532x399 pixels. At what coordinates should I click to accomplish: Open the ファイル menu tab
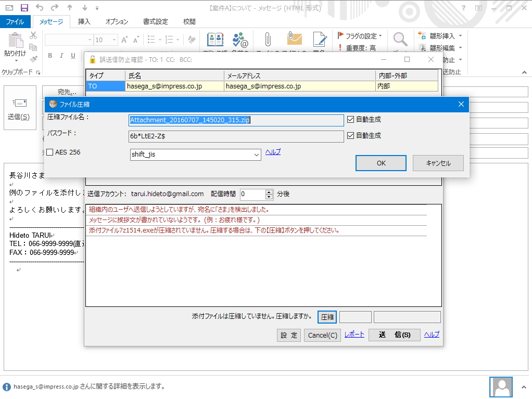click(x=16, y=21)
